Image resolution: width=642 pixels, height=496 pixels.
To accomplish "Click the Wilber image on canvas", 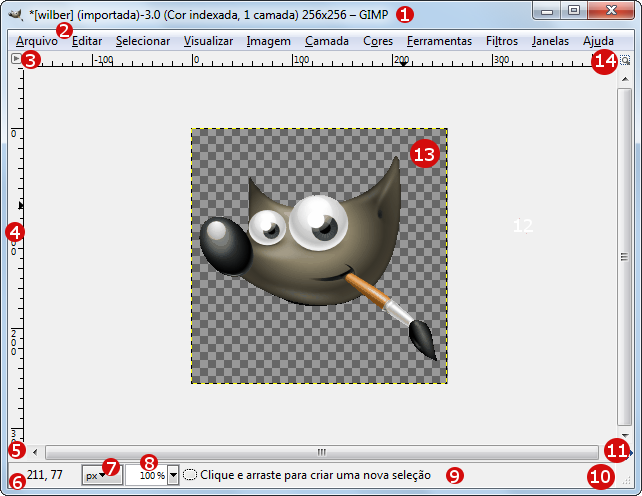I will click(x=319, y=256).
